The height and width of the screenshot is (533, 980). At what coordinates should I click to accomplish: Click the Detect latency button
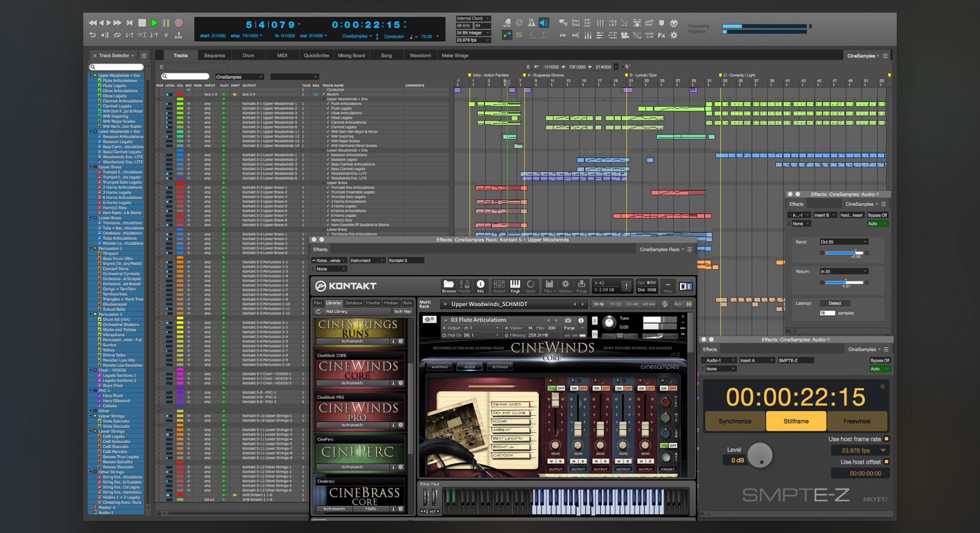click(834, 303)
